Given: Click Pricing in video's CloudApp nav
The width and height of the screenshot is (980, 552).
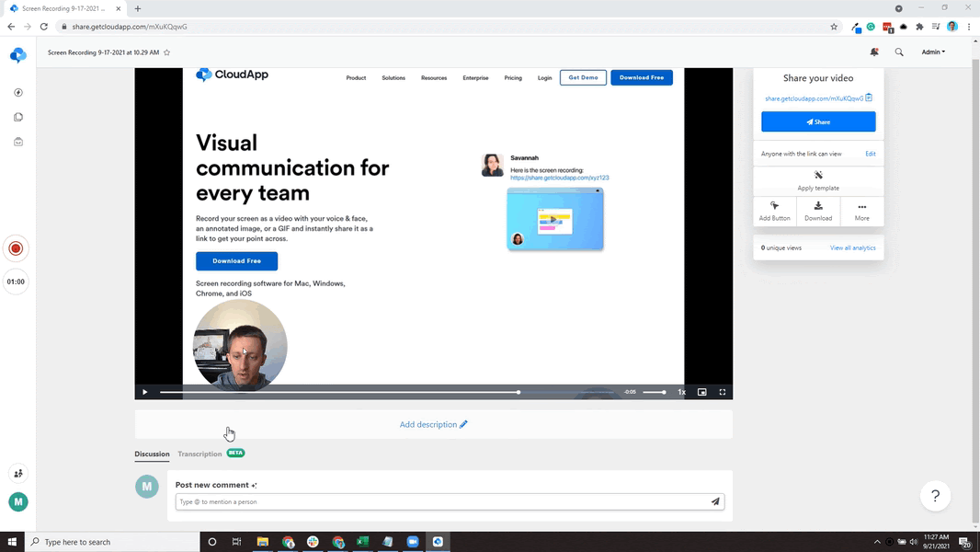Looking at the screenshot, I should pyautogui.click(x=512, y=78).
